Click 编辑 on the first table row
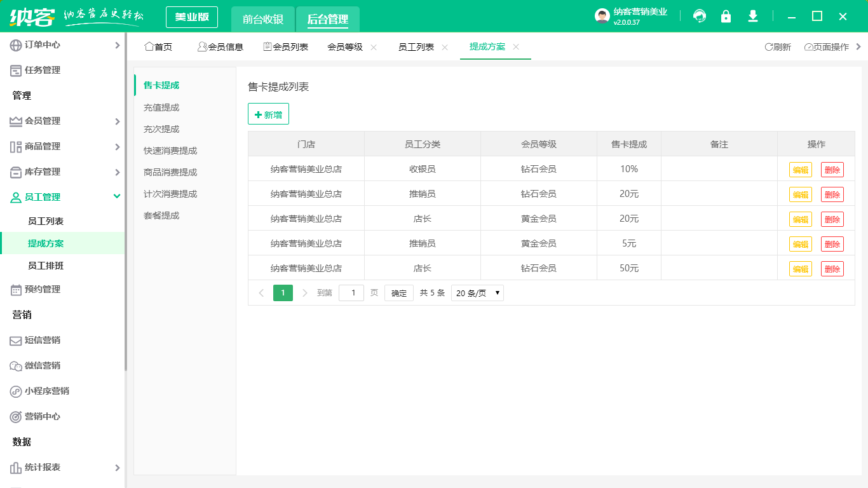The width and height of the screenshot is (868, 488). click(x=800, y=169)
